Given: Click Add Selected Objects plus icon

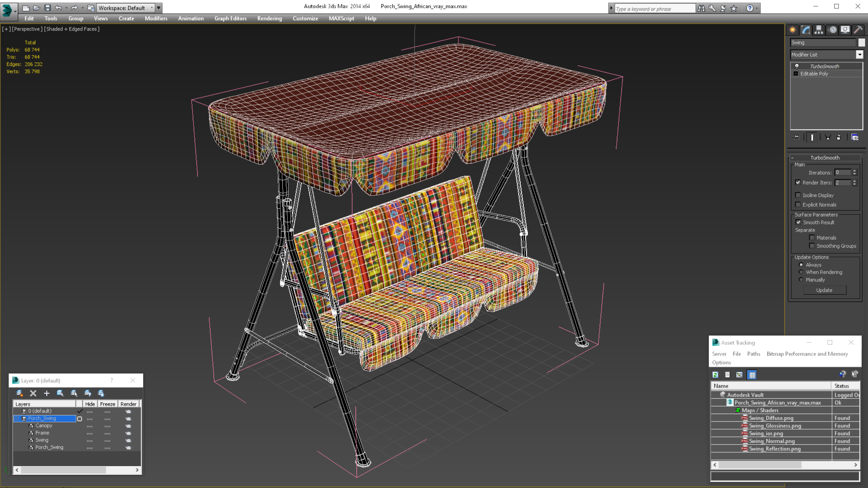Looking at the screenshot, I should [46, 393].
